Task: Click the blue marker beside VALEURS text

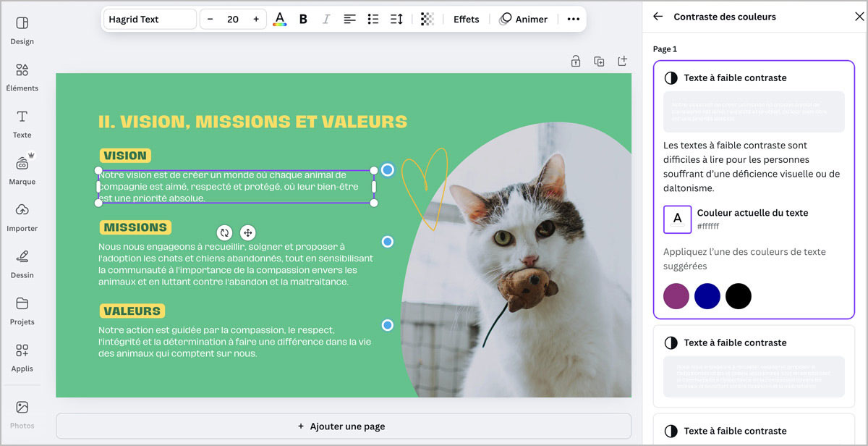Action: [x=388, y=326]
